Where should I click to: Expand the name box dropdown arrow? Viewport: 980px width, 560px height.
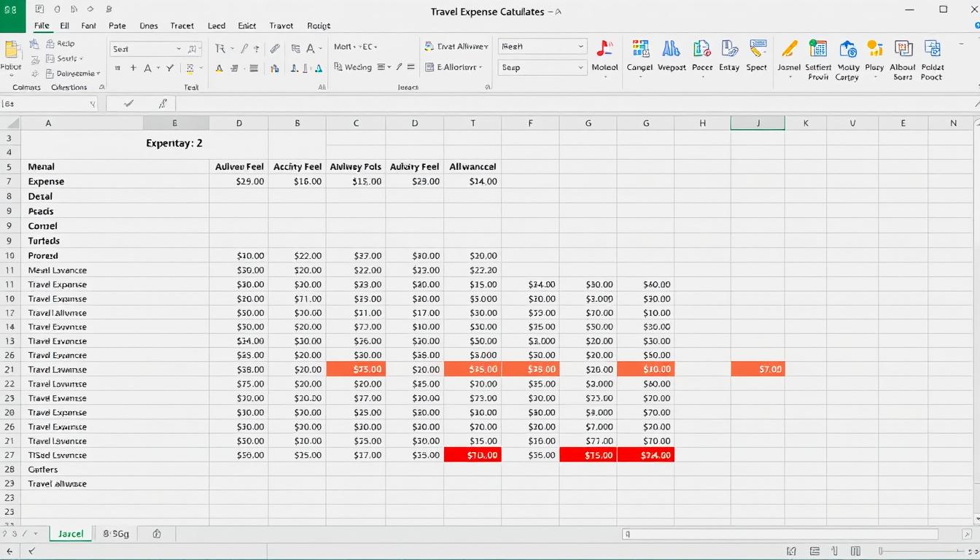(93, 104)
